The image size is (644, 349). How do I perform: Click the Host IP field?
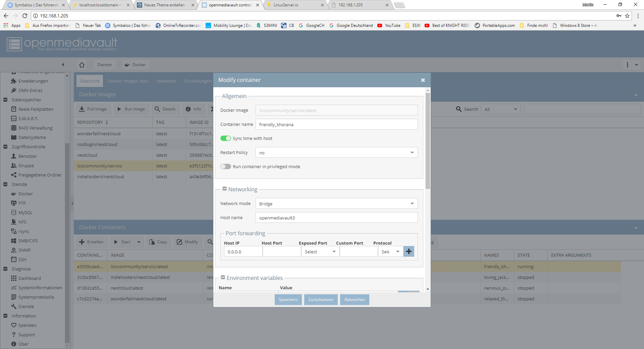click(x=243, y=252)
